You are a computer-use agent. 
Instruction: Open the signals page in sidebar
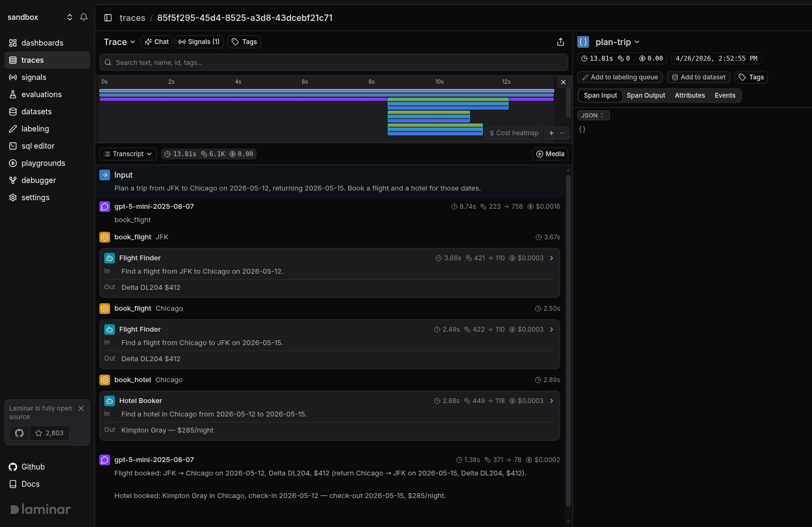point(47,77)
